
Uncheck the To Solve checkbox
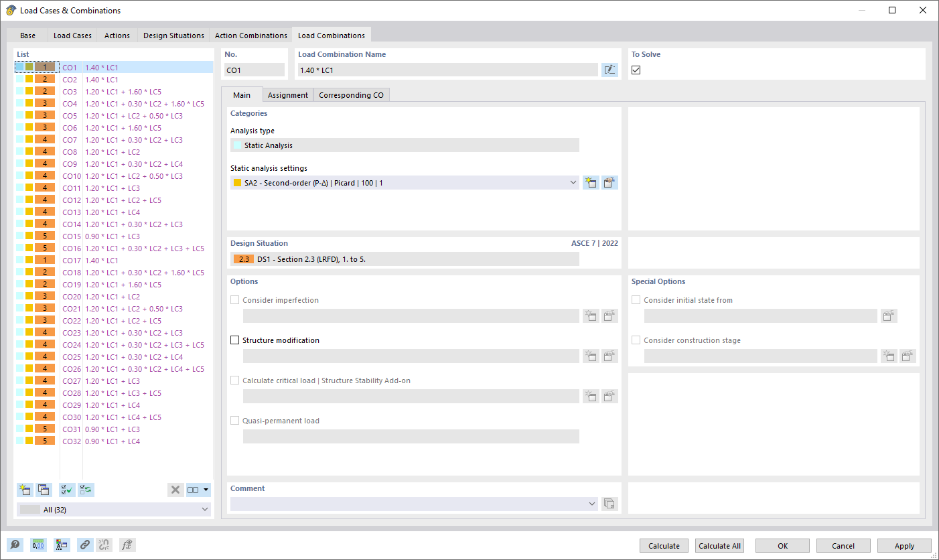[636, 69]
